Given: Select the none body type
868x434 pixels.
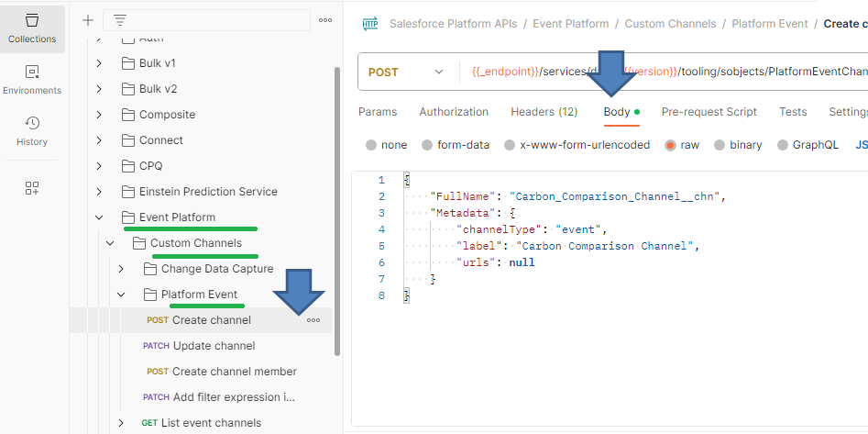Looking at the screenshot, I should 371,145.
